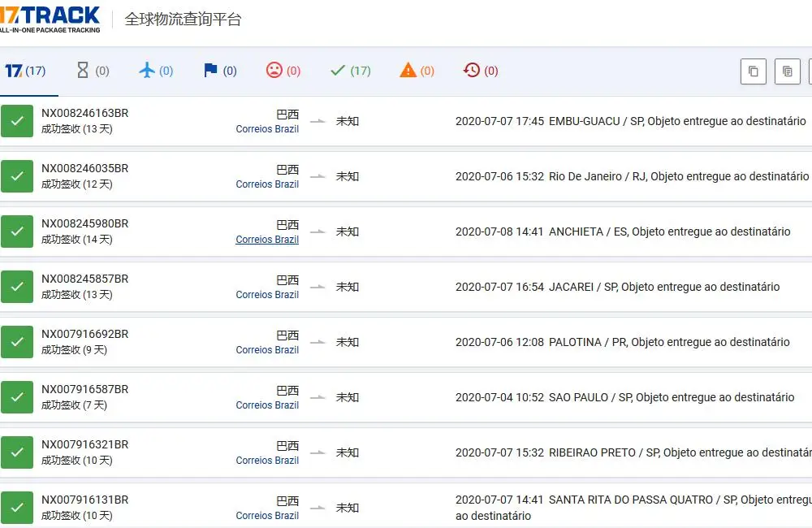812x528 pixels.
Task: Filter by in transit airplane tab
Action: click(x=156, y=71)
